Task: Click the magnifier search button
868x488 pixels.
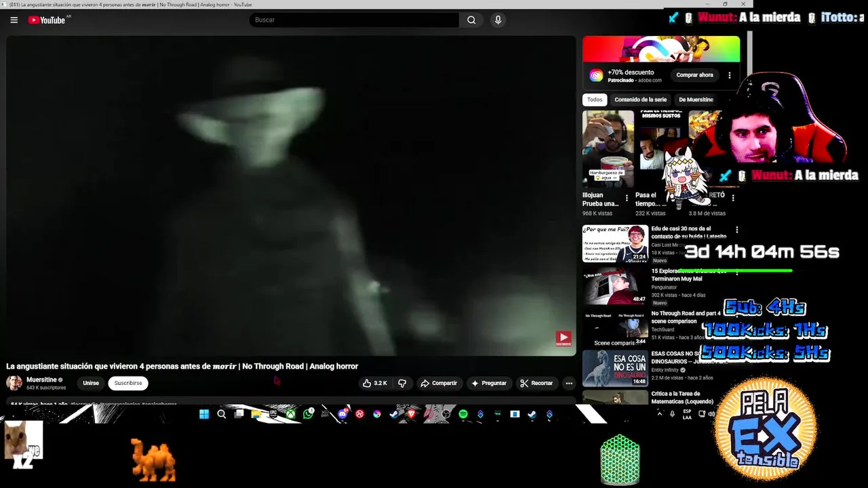Action: [471, 20]
